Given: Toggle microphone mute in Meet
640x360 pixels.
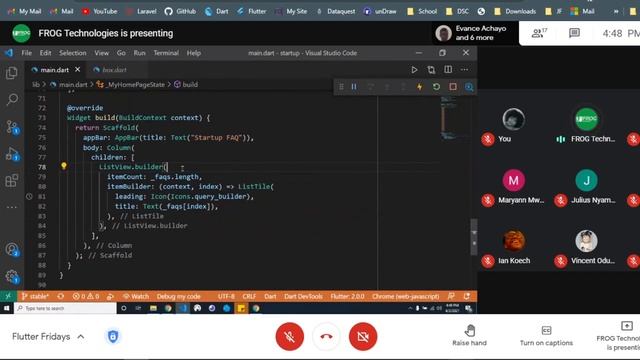Looking at the screenshot, I should pos(290,336).
